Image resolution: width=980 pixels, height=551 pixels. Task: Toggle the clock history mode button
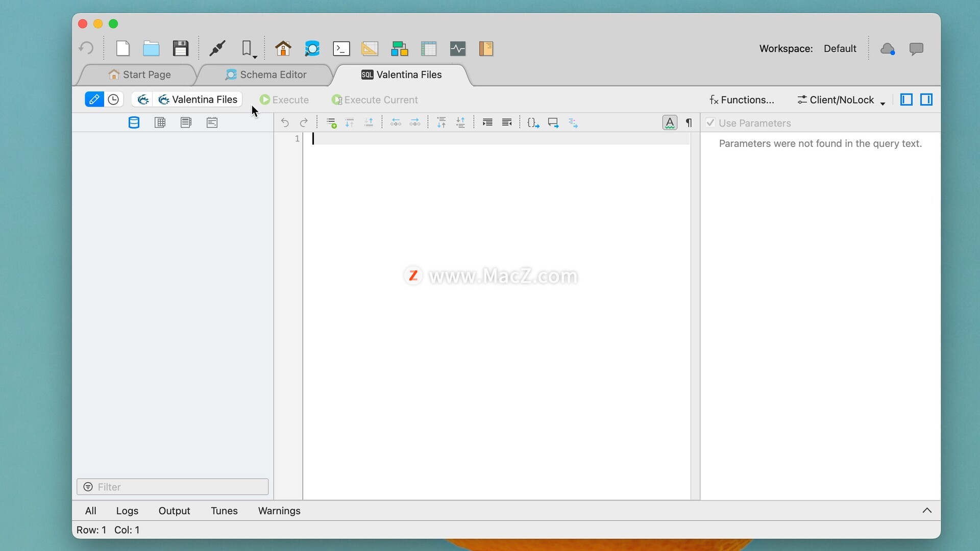(114, 99)
